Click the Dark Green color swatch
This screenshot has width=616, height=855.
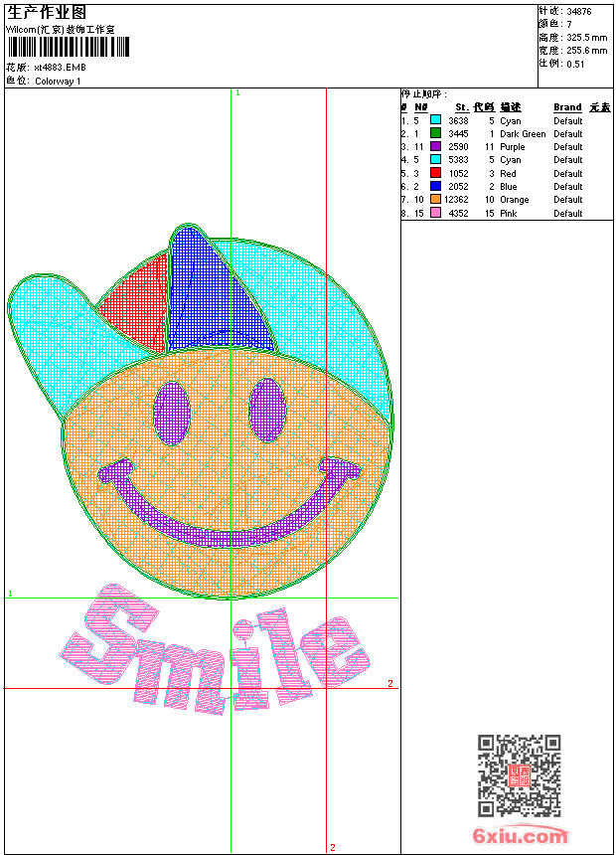pyautogui.click(x=435, y=133)
